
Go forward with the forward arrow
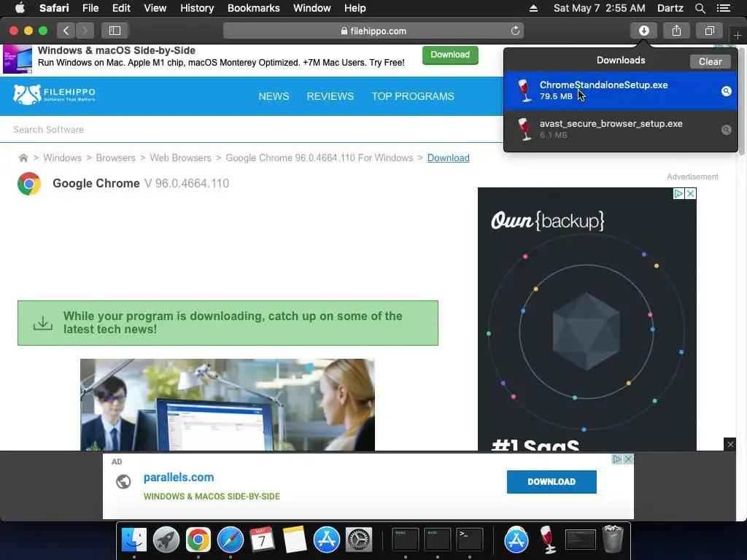[x=85, y=31]
